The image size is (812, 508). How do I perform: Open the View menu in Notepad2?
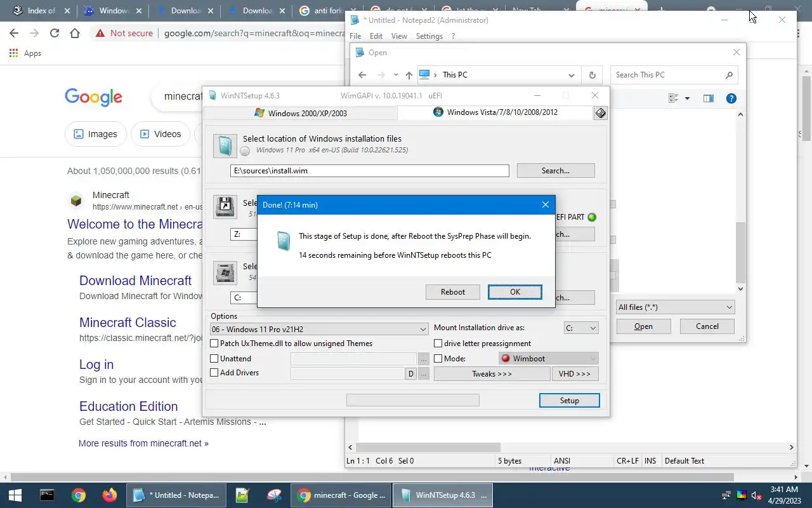399,36
